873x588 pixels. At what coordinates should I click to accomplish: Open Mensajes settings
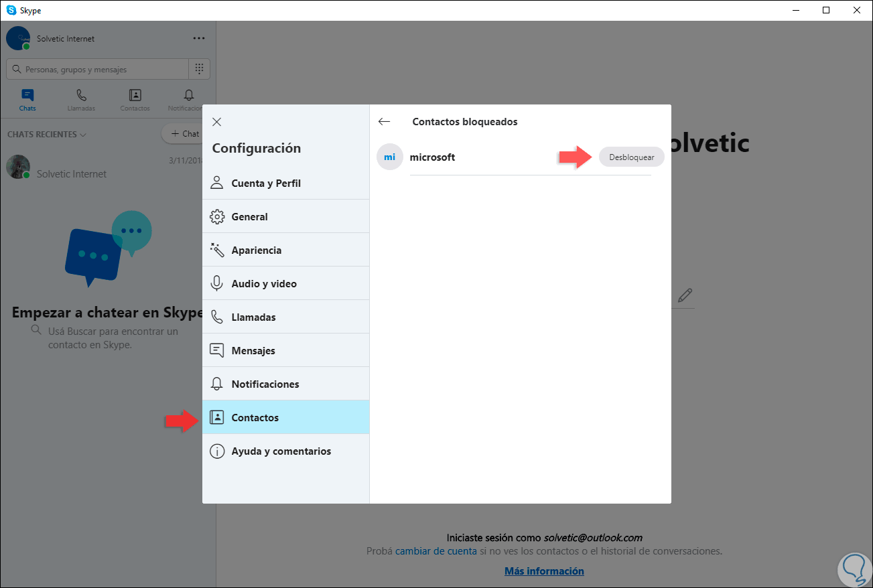(285, 350)
